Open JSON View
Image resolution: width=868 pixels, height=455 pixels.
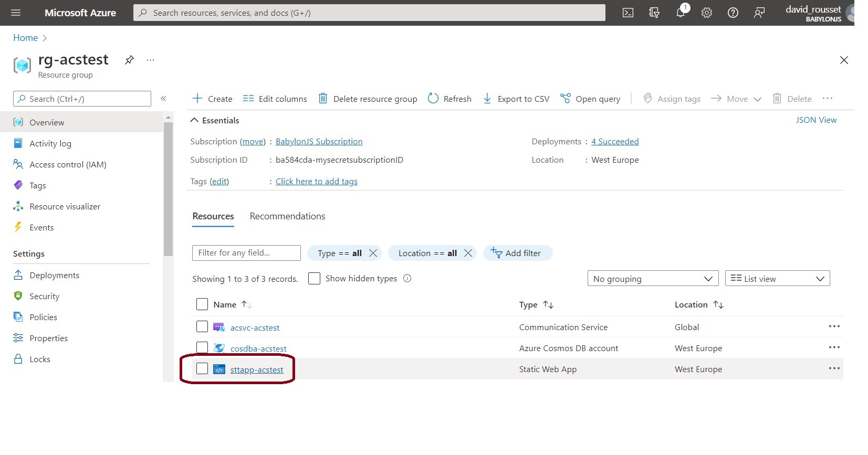[816, 120]
